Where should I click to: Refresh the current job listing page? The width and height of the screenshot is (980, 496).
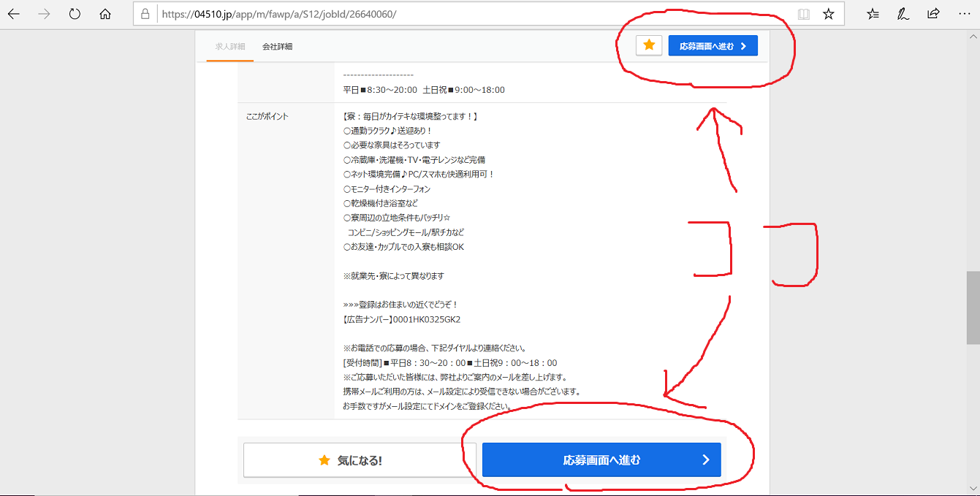tap(75, 12)
